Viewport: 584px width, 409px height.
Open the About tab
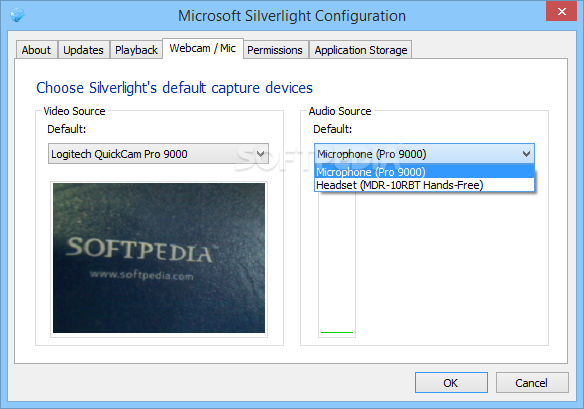pyautogui.click(x=36, y=50)
